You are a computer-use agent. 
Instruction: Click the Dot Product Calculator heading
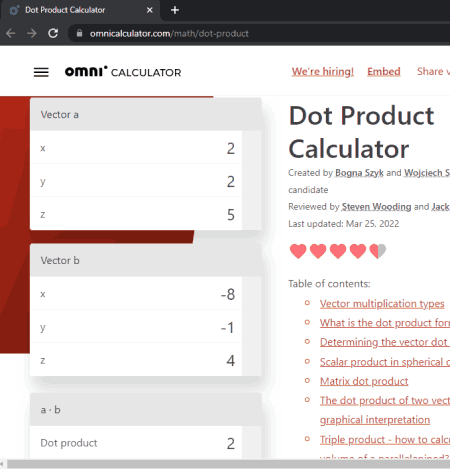click(361, 132)
